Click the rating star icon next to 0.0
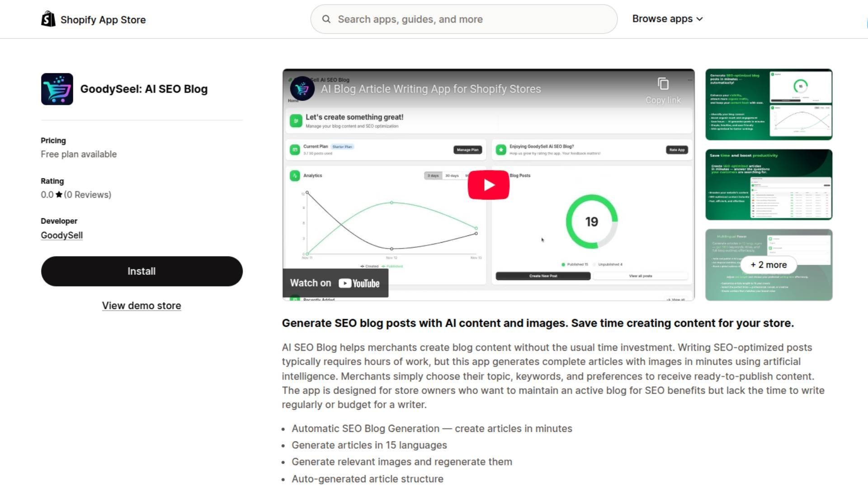The image size is (868, 488). point(58,194)
